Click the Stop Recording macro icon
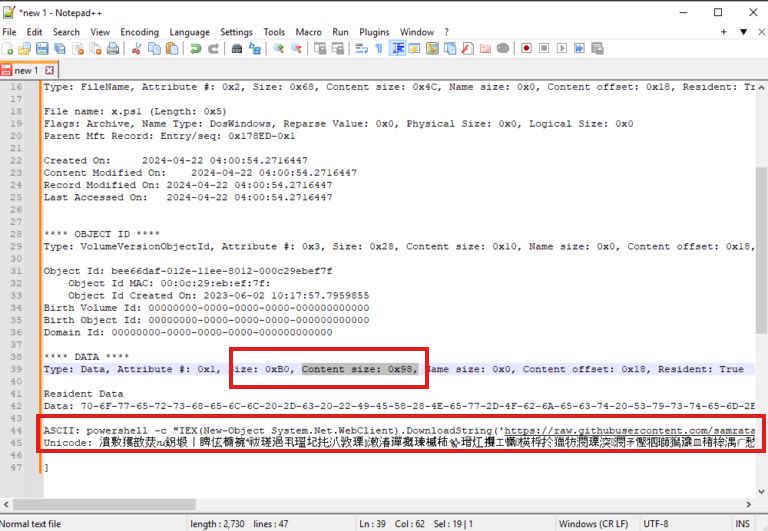The image size is (768, 531). (x=544, y=48)
